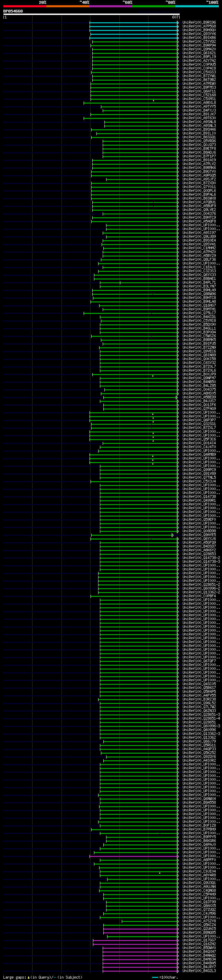Screen dimensions: 222x980
Task: Open hit UniRef100_C5YVD2
Action: [x=199, y=41]
